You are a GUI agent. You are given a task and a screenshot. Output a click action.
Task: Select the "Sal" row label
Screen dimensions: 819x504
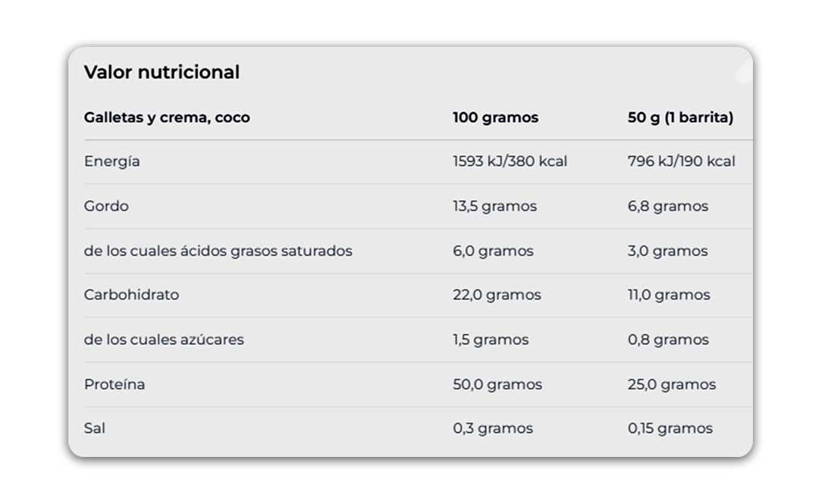click(x=95, y=428)
